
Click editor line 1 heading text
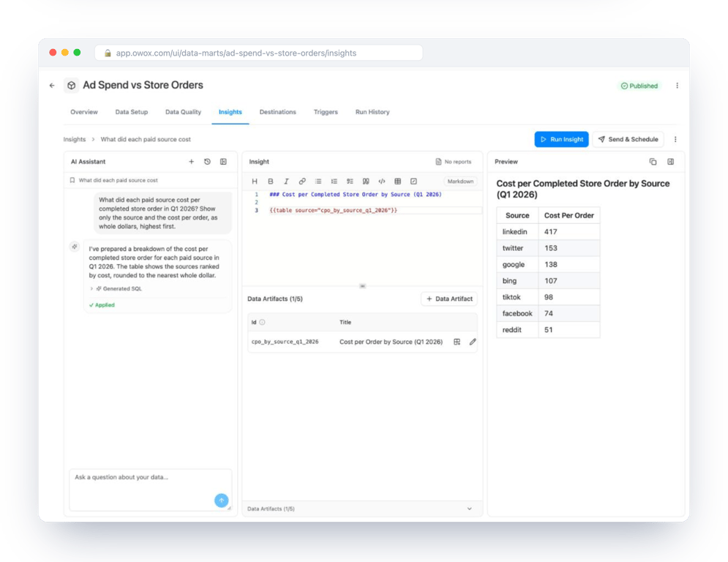[356, 195]
